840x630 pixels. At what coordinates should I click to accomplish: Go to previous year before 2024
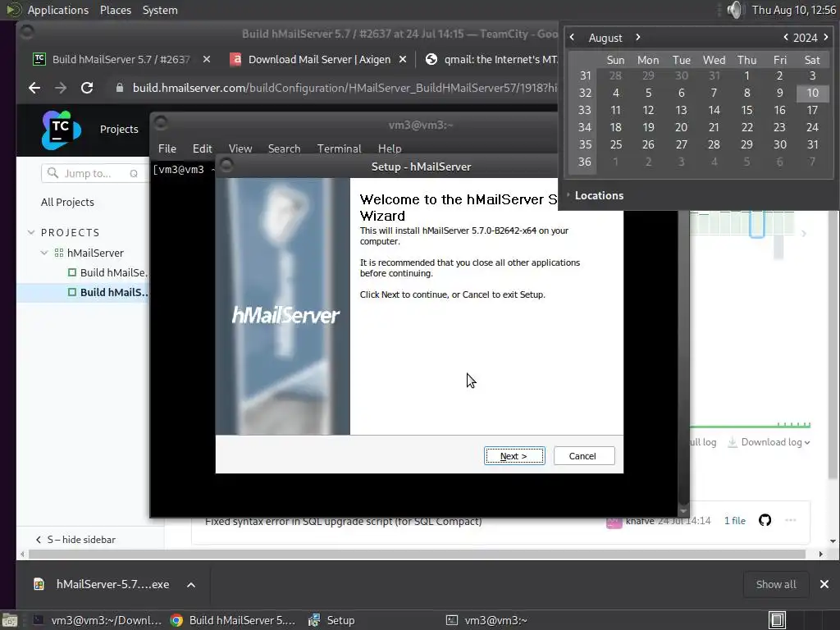tap(785, 37)
